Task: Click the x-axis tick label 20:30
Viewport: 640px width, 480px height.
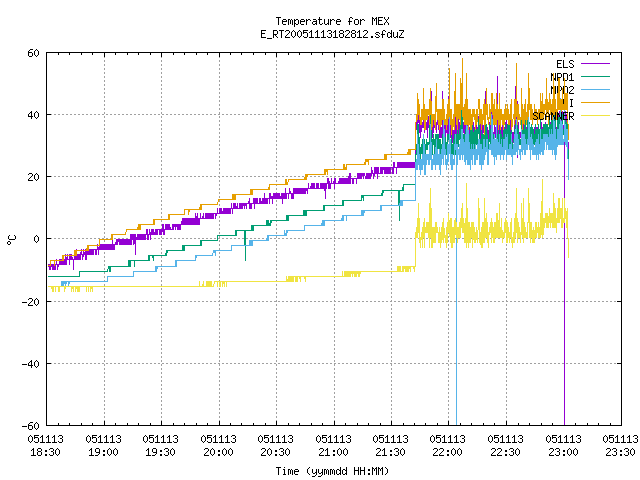Action: click(276, 452)
